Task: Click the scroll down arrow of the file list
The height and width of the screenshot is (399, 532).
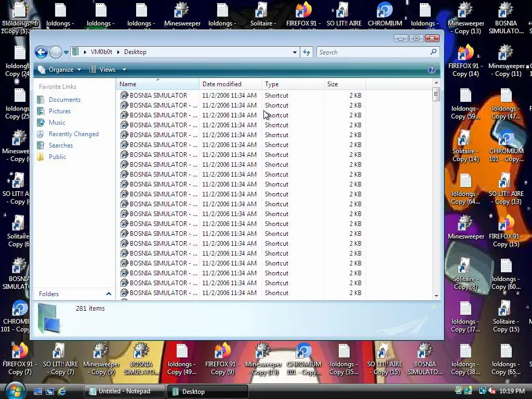Action: pos(436,296)
